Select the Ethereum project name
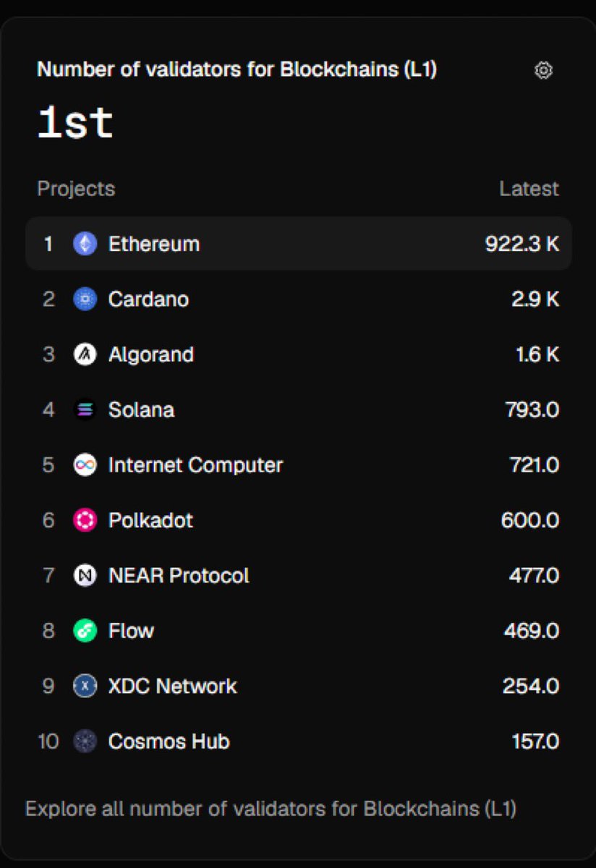Image resolution: width=596 pixels, height=868 pixels. [x=154, y=244]
